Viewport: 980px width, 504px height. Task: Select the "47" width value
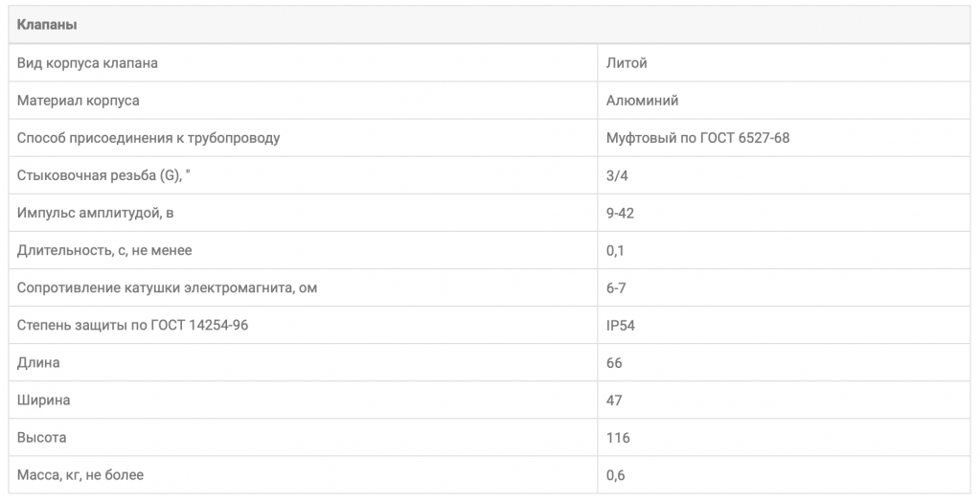[614, 400]
